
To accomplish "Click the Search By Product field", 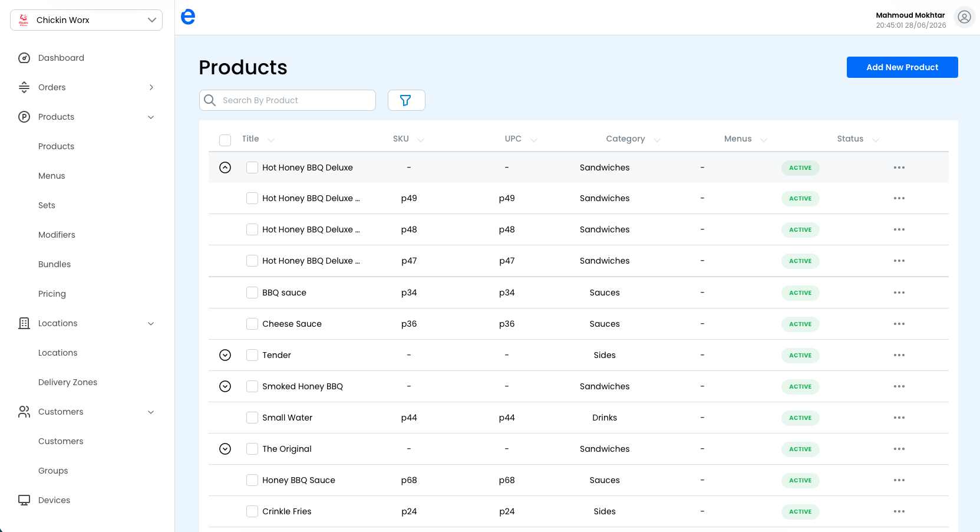I will pos(288,100).
